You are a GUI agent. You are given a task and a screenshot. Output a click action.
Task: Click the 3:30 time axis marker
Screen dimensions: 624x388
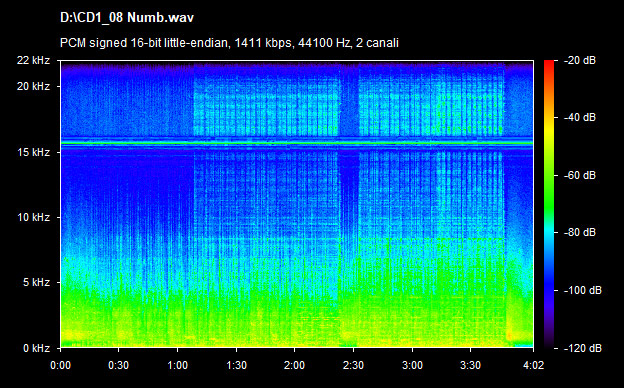tap(471, 365)
